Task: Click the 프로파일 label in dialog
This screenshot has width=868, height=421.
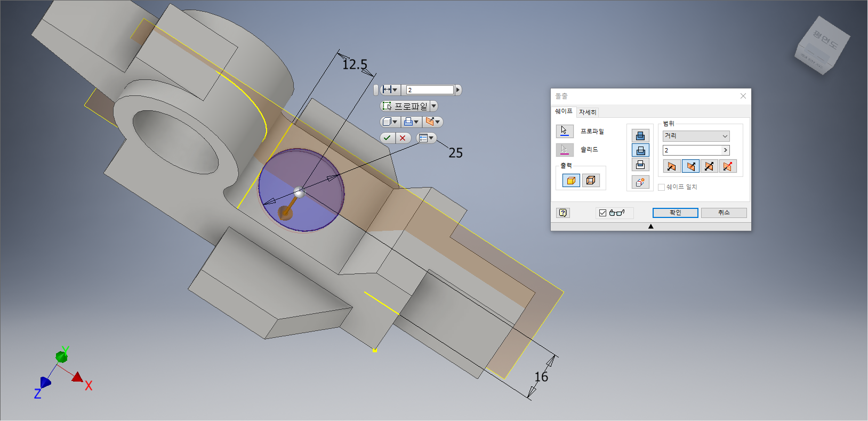Action: 592,131
